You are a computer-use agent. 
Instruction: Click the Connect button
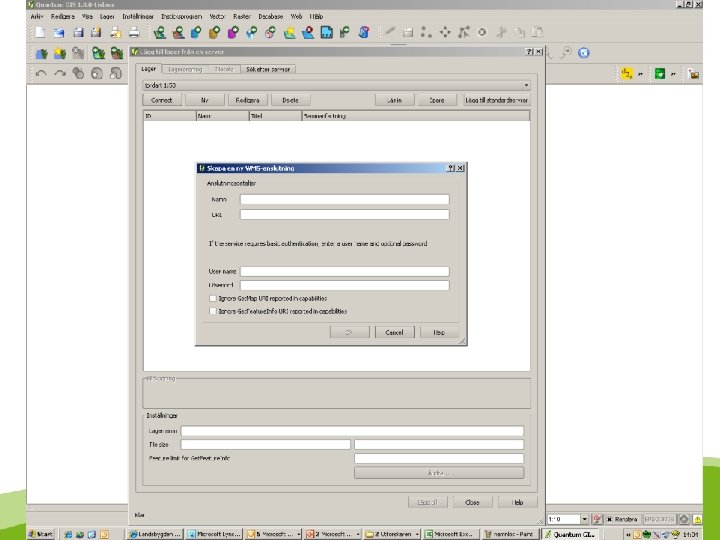(162, 100)
